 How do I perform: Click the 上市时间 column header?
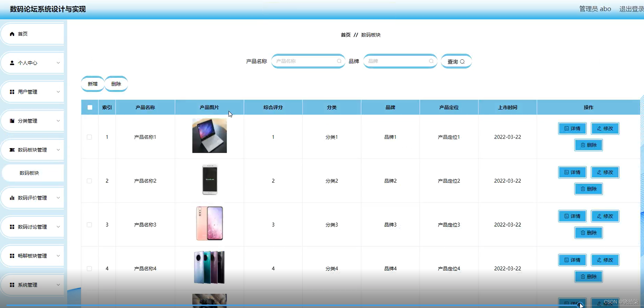tap(507, 107)
